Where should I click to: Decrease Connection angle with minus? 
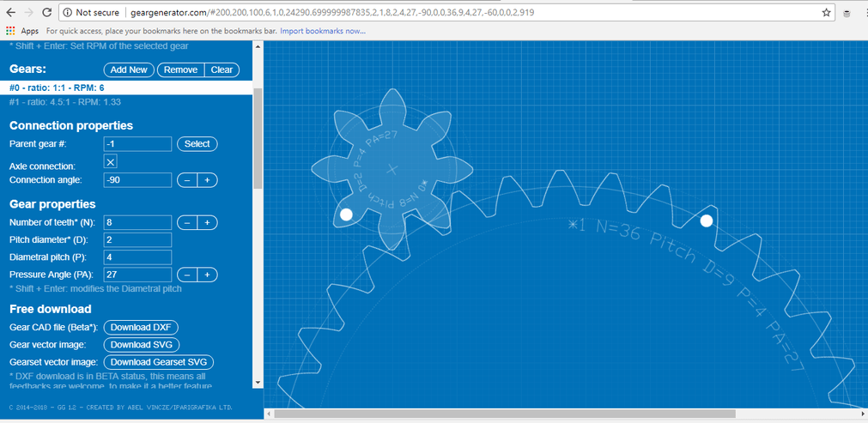coord(187,180)
